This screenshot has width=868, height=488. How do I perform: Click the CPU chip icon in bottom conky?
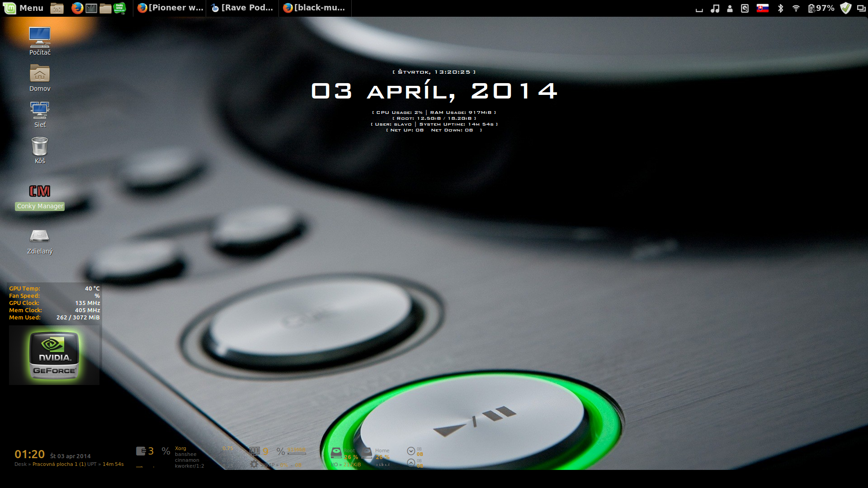[x=141, y=451]
